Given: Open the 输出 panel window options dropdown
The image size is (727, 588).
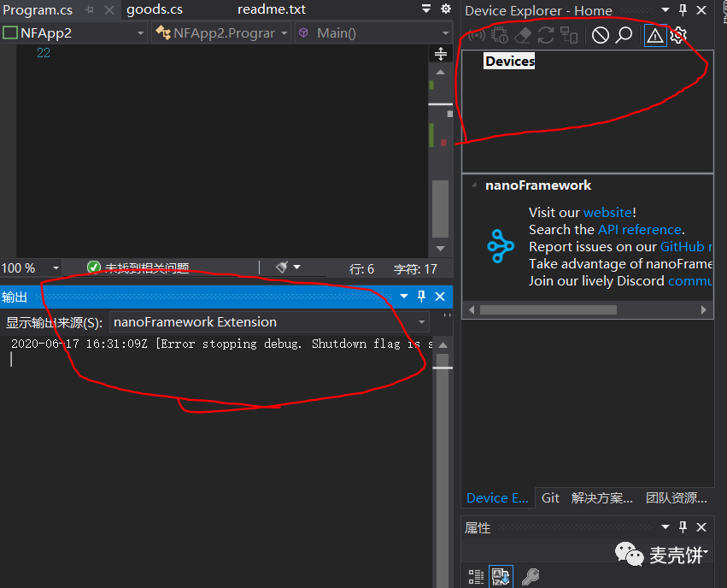Looking at the screenshot, I should point(404,297).
